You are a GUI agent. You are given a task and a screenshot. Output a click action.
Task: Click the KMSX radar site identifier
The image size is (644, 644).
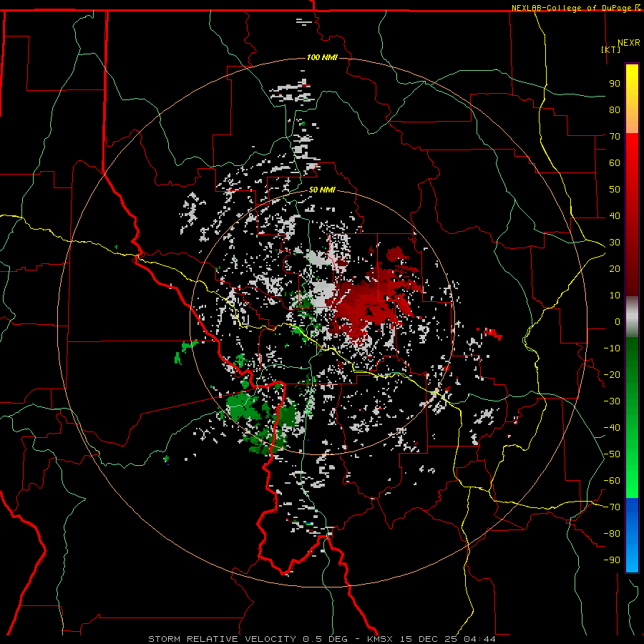(379, 639)
